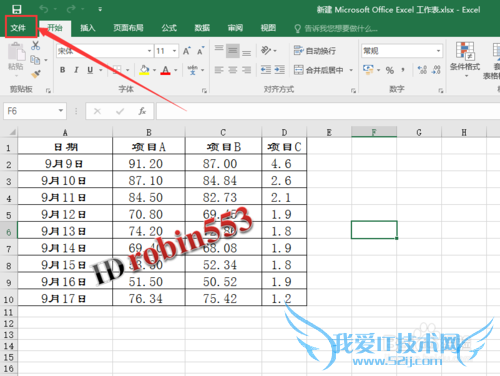The height and width of the screenshot is (376, 500).
Task: Click the 条件格式 (Conditional Formatting) button
Action: tap(465, 60)
